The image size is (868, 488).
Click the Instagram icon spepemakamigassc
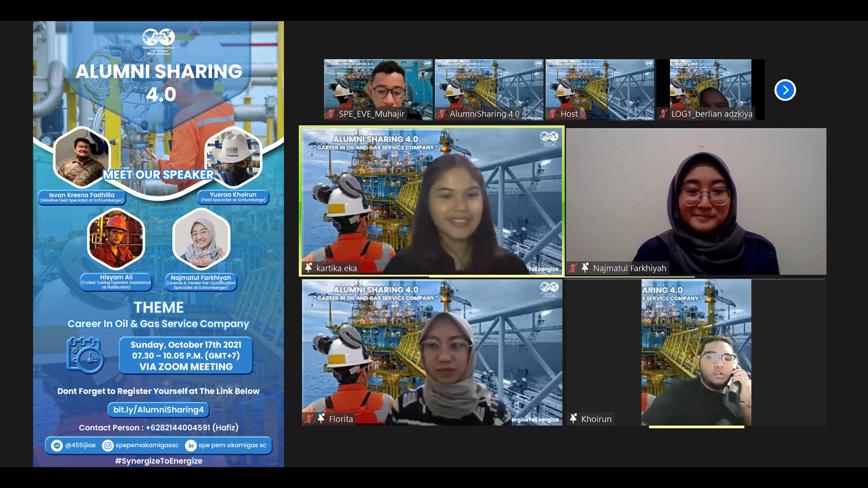tap(108, 446)
